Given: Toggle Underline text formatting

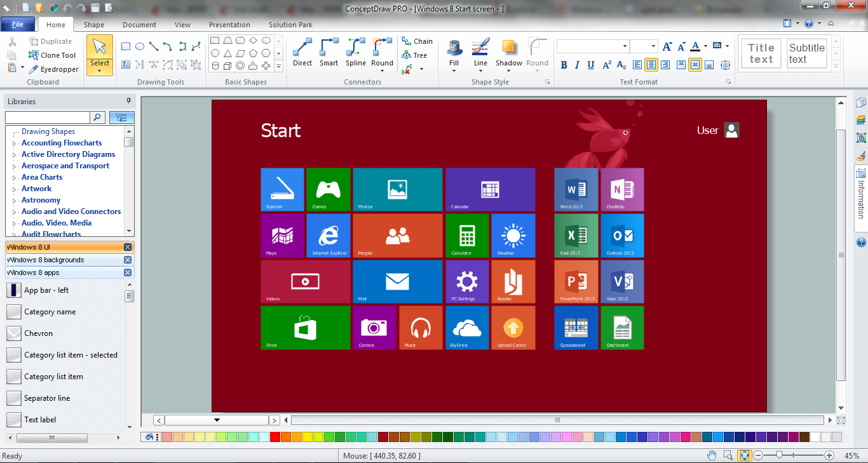Looking at the screenshot, I should pos(591,65).
